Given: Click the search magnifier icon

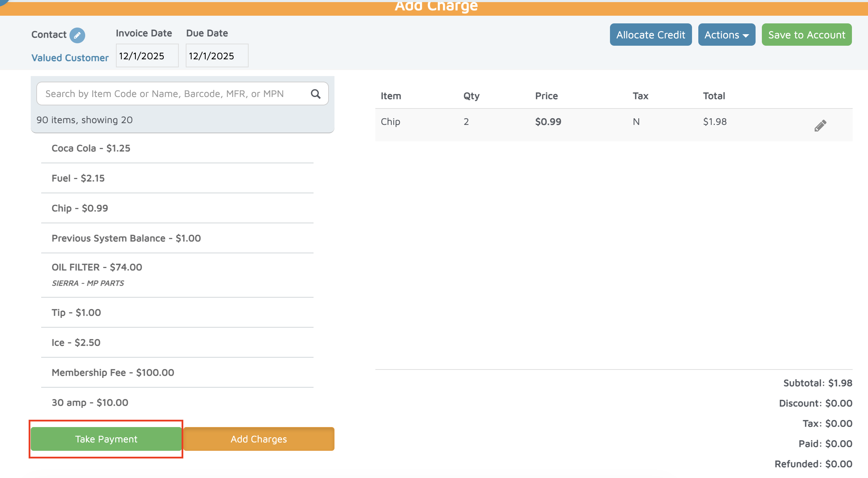Looking at the screenshot, I should pyautogui.click(x=315, y=94).
